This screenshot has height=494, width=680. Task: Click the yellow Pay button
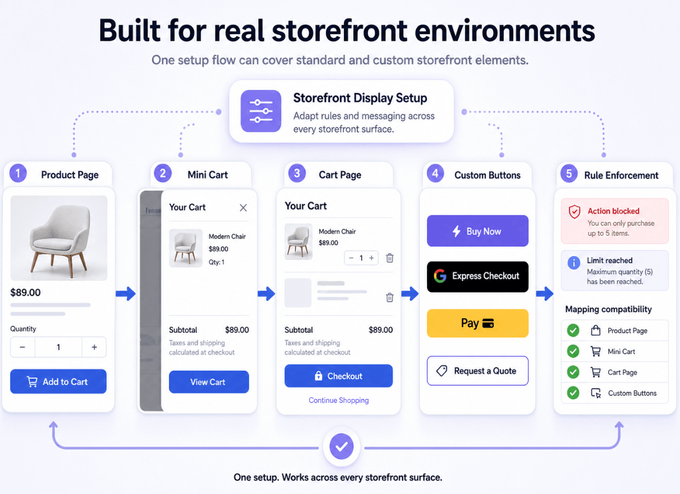coord(477,324)
